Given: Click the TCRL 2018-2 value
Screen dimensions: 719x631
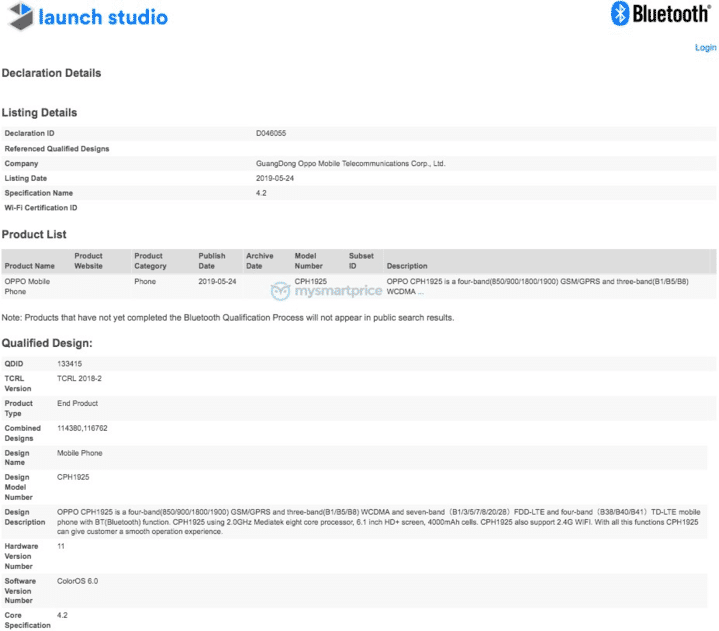Looking at the screenshot, I should click(79, 378).
